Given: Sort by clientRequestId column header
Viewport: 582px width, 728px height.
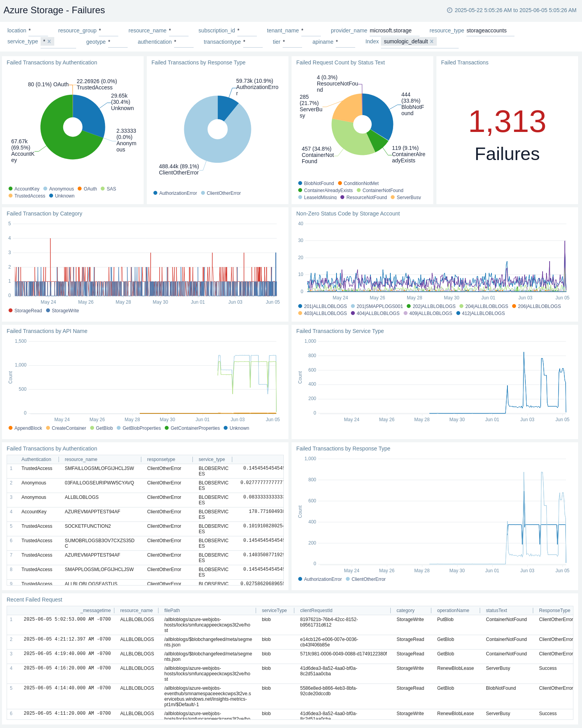Looking at the screenshot, I should [316, 611].
